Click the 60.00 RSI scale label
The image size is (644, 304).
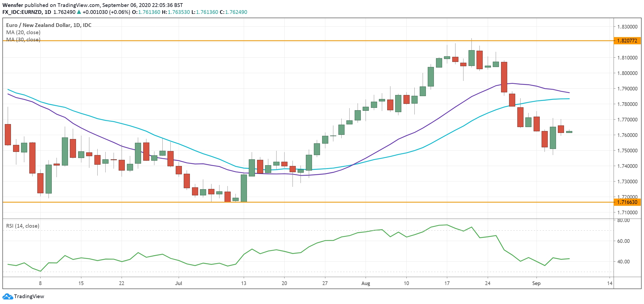623,241
